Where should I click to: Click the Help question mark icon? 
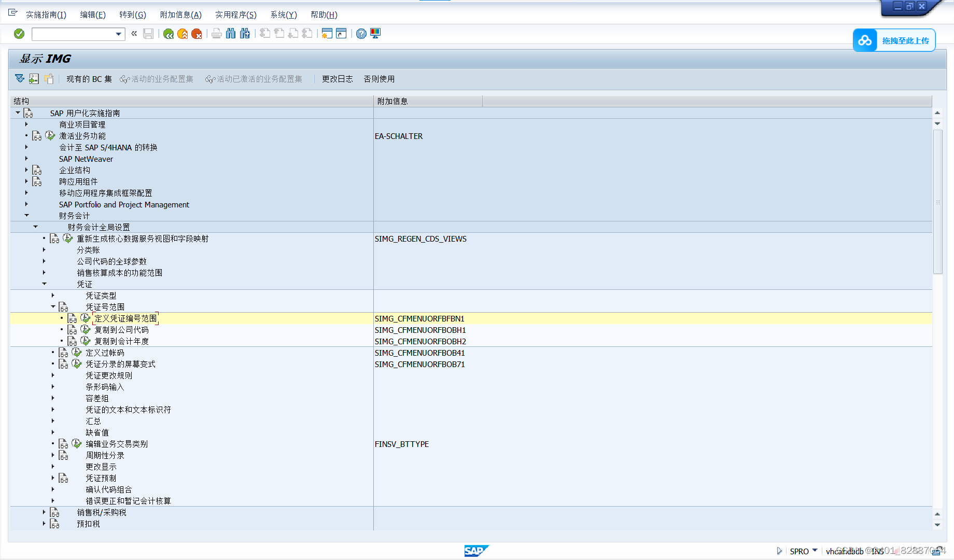click(x=361, y=33)
